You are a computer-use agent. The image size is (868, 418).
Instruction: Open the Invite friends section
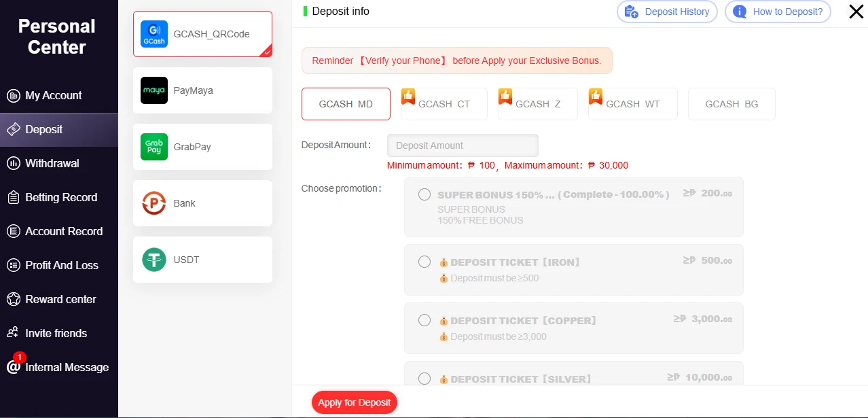(56, 333)
